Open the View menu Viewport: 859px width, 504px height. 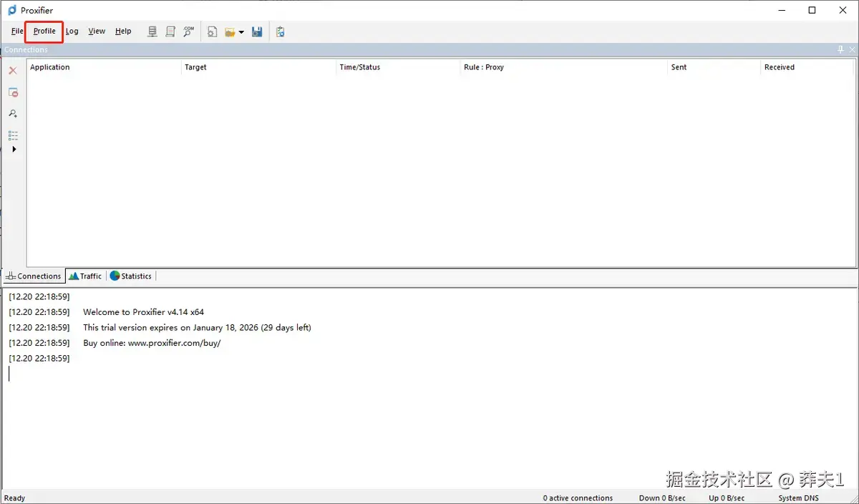97,31
